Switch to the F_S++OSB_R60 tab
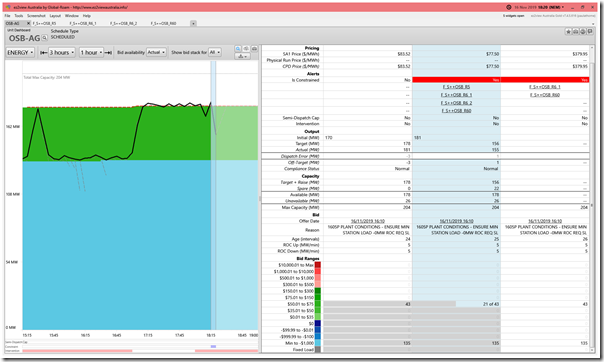This screenshot has height=362, width=604. click(163, 23)
